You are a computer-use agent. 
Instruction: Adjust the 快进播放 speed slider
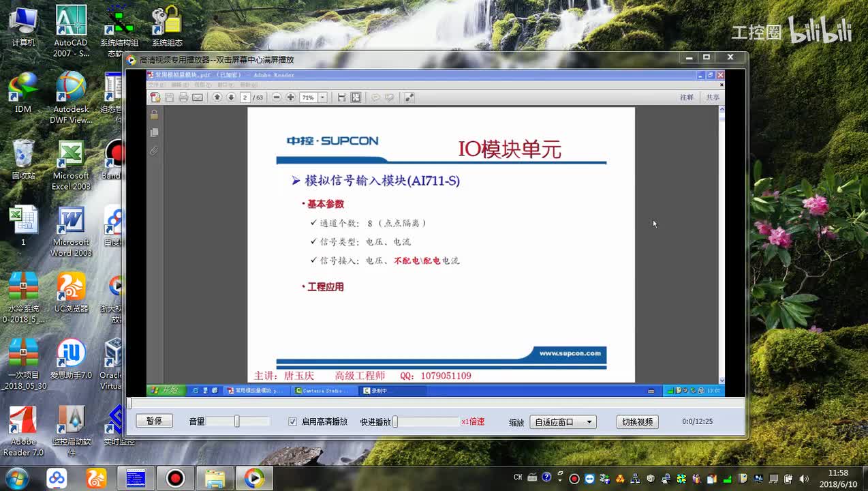coord(427,422)
